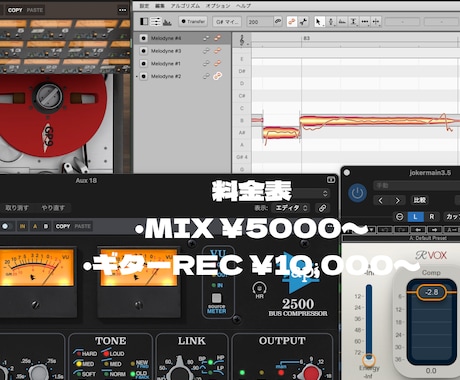460x380 pixels.
Task: Click COPY on the API 2500 toolbar
Action: click(63, 226)
